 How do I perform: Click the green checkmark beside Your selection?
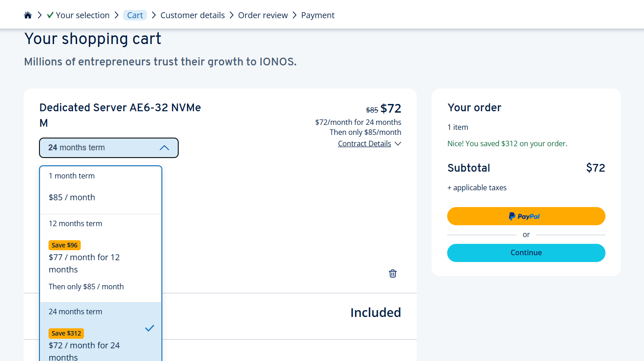tap(50, 15)
